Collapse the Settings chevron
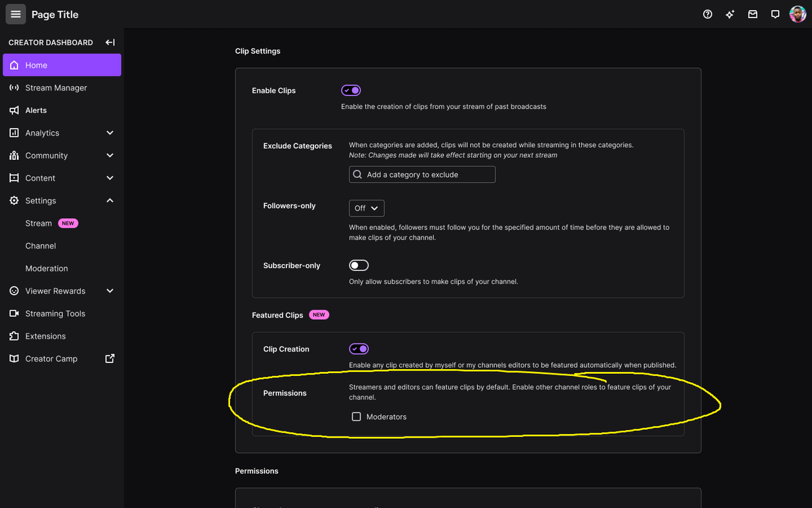The width and height of the screenshot is (812, 508). click(x=110, y=200)
